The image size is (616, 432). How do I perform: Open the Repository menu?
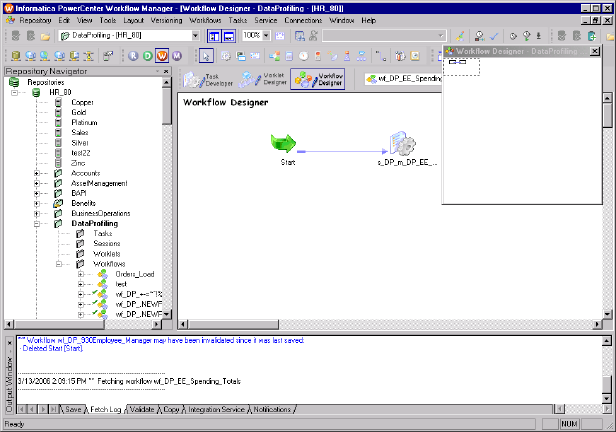coord(35,20)
